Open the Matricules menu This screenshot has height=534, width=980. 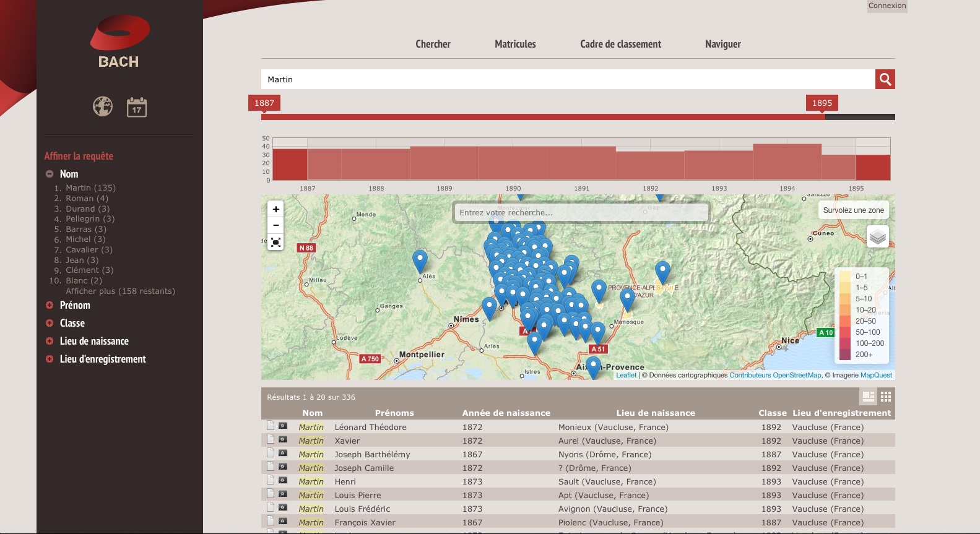(515, 44)
